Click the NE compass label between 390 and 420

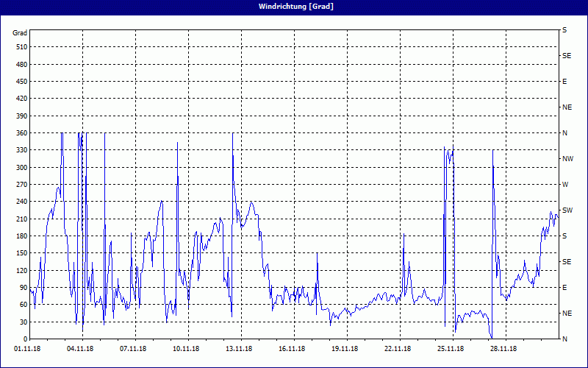567,107
